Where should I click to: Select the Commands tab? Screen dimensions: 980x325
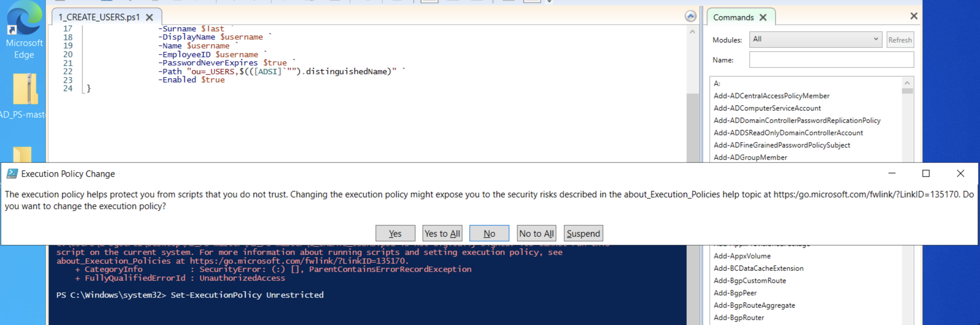pos(734,17)
